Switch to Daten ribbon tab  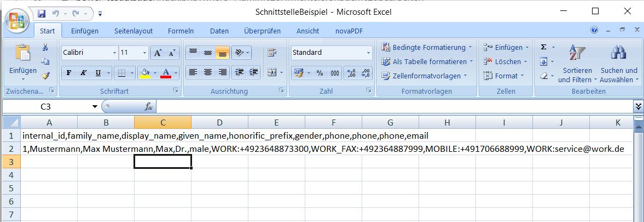click(x=219, y=31)
